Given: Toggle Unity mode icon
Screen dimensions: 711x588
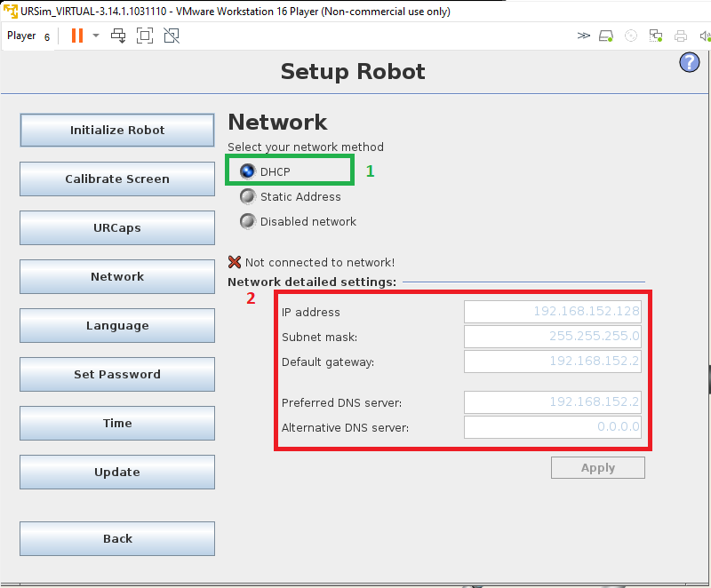Looking at the screenshot, I should 172,36.
